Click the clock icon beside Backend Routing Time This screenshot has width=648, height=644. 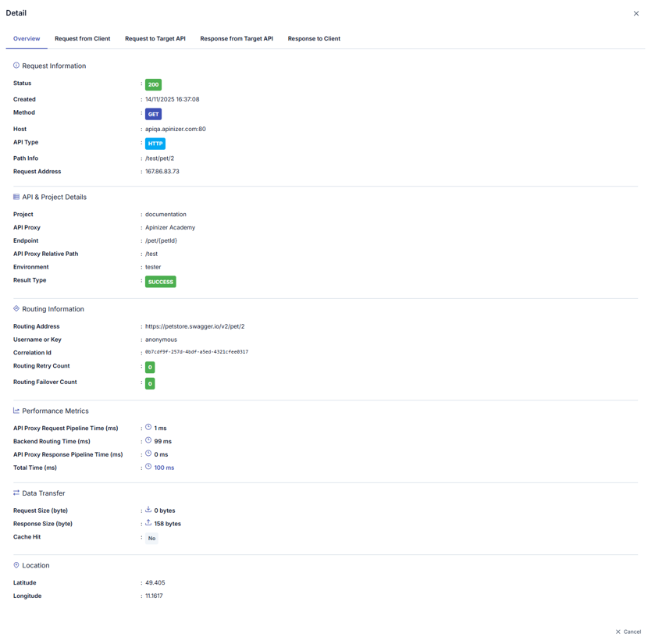tap(148, 440)
